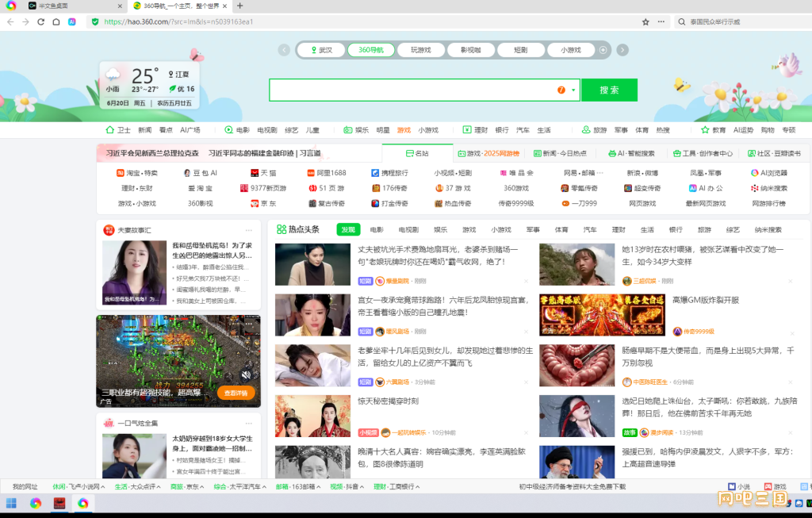Open the 电影 category with play icon
Image resolution: width=812 pixels, height=518 pixels.
click(237, 130)
